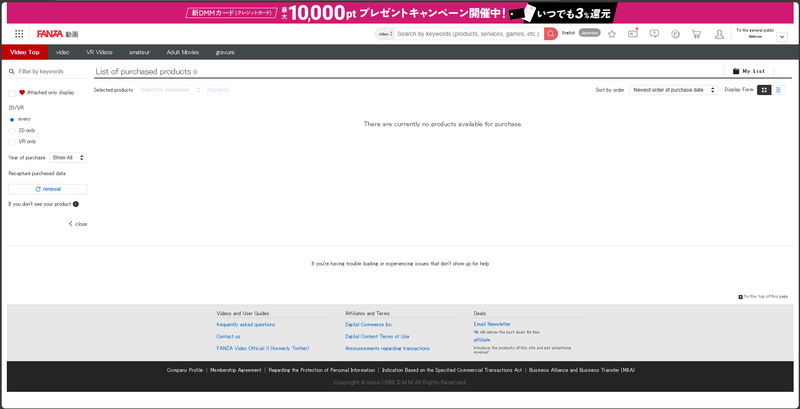Open the amateur tab

tap(139, 52)
